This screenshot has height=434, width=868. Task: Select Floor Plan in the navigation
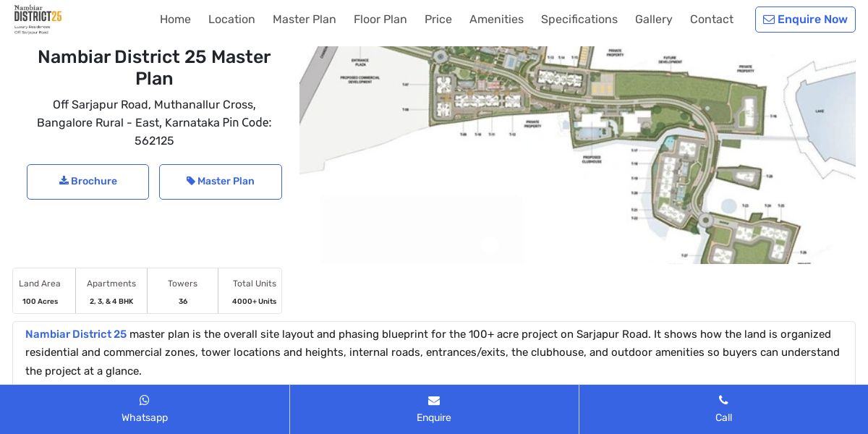tap(380, 20)
